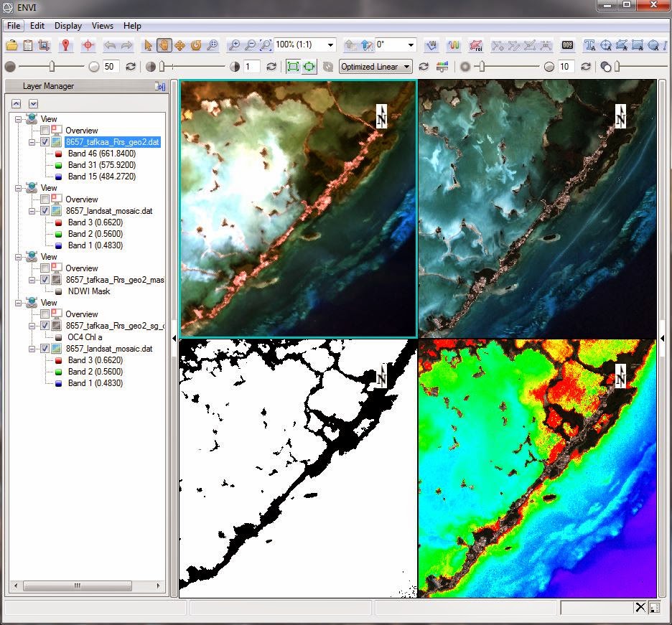Click the red crosshairs cursor icon
672x625 pixels.
pyautogui.click(x=88, y=45)
